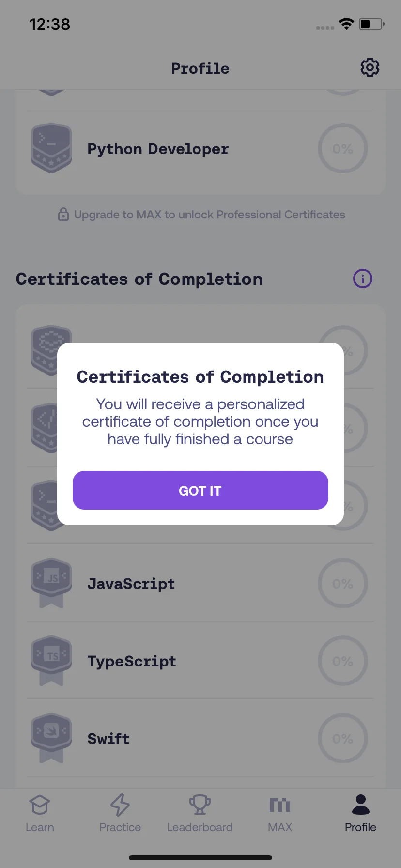
Task: Tap the JavaScript JS badge icon
Action: pyautogui.click(x=51, y=583)
